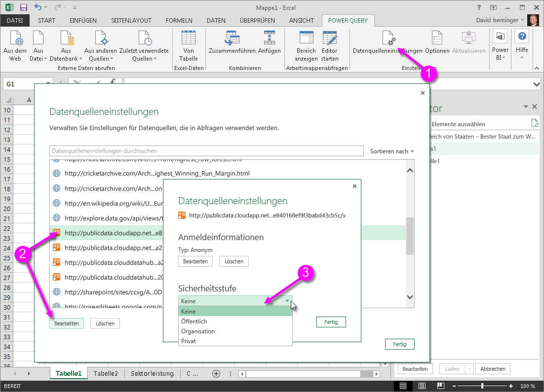Switch to Normal view in status bar

[x=403, y=386]
